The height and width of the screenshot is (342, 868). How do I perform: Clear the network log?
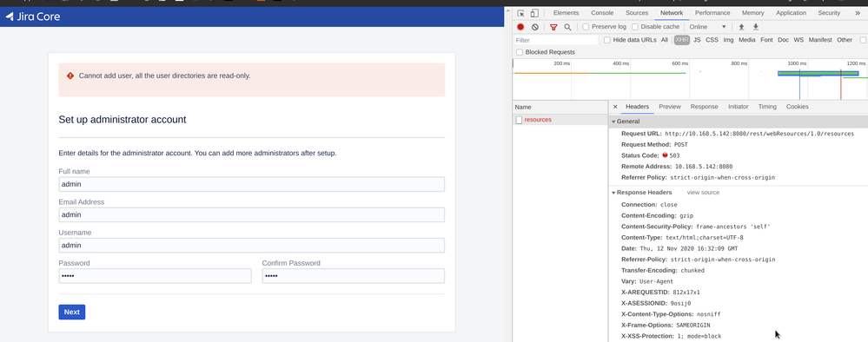tap(534, 27)
